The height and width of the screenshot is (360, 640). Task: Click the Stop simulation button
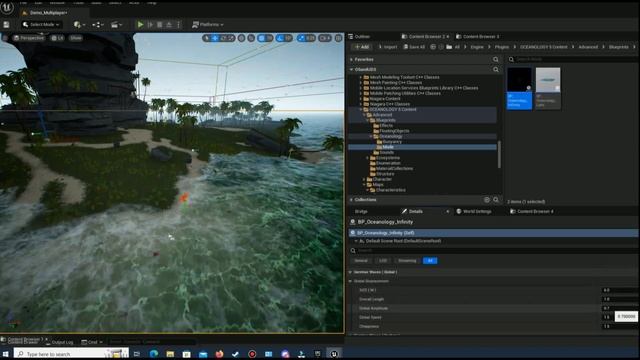[x=160, y=24]
